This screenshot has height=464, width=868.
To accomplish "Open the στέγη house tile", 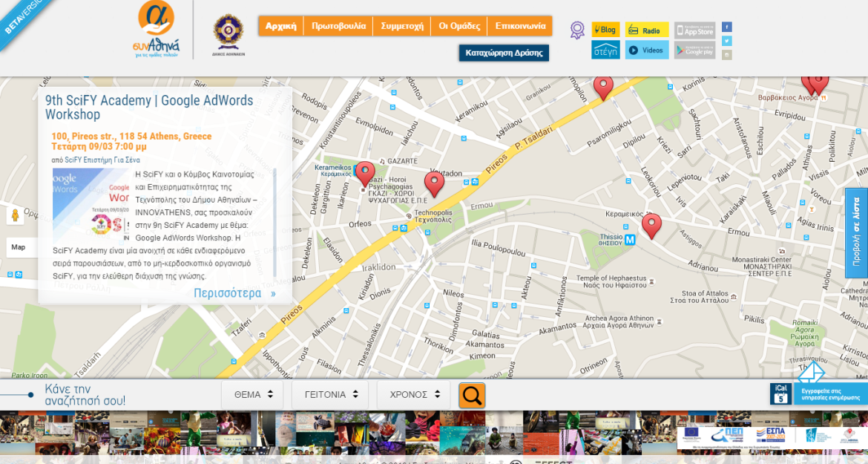I will [605, 50].
